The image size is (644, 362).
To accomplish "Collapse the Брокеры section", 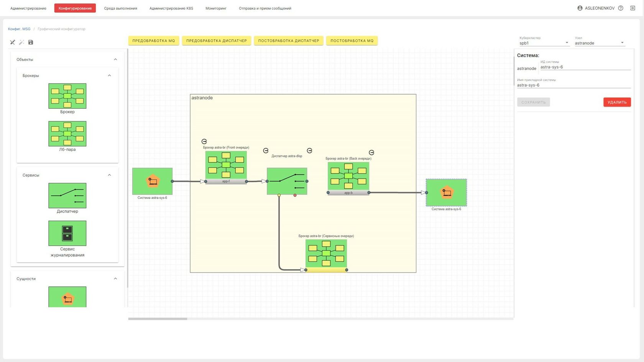I will (x=109, y=75).
